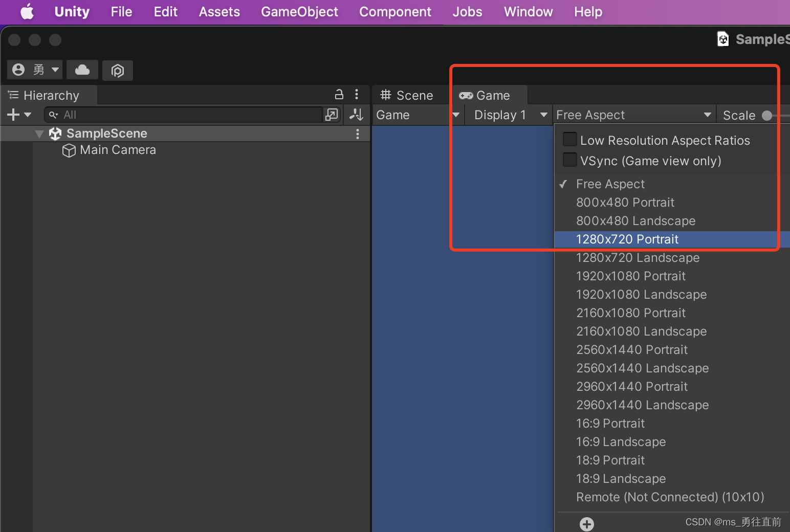The image size is (790, 532).
Task: Click the Main Camera cube icon
Action: tap(69, 150)
